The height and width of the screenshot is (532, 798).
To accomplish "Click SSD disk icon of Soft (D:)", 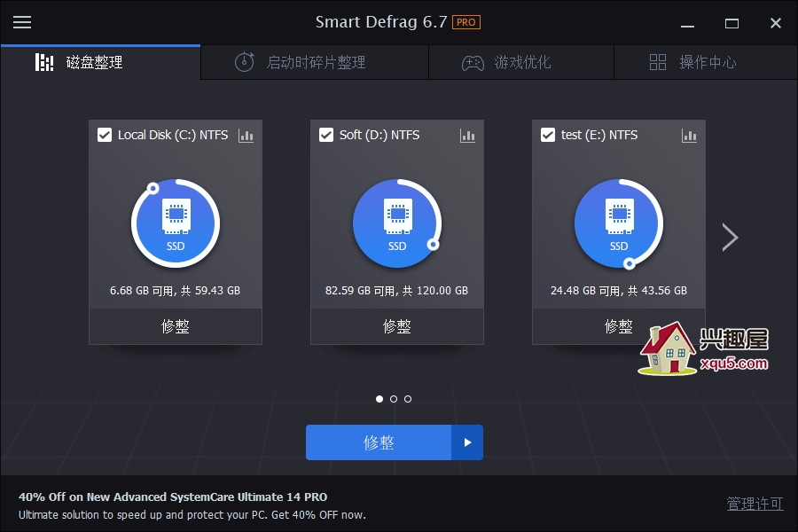I will tap(397, 223).
